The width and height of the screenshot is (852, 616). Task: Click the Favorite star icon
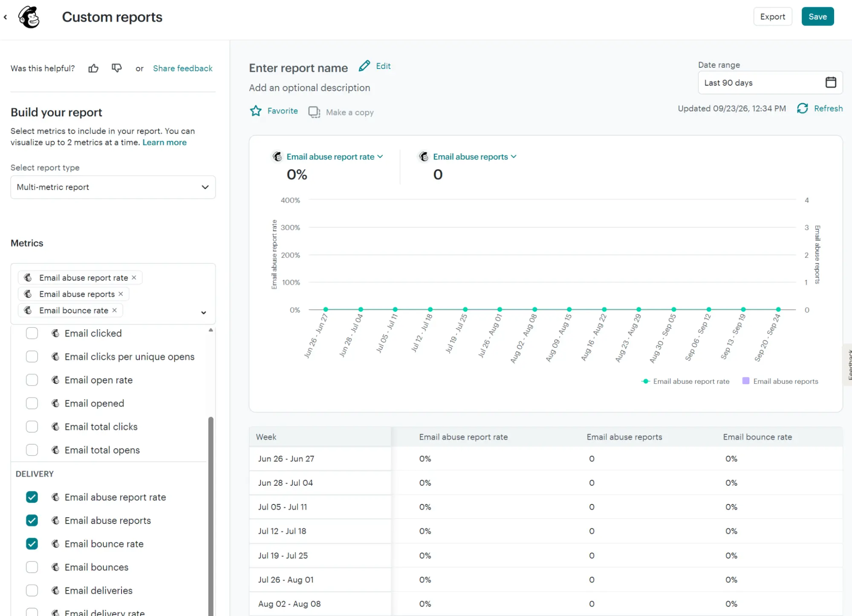[256, 111]
